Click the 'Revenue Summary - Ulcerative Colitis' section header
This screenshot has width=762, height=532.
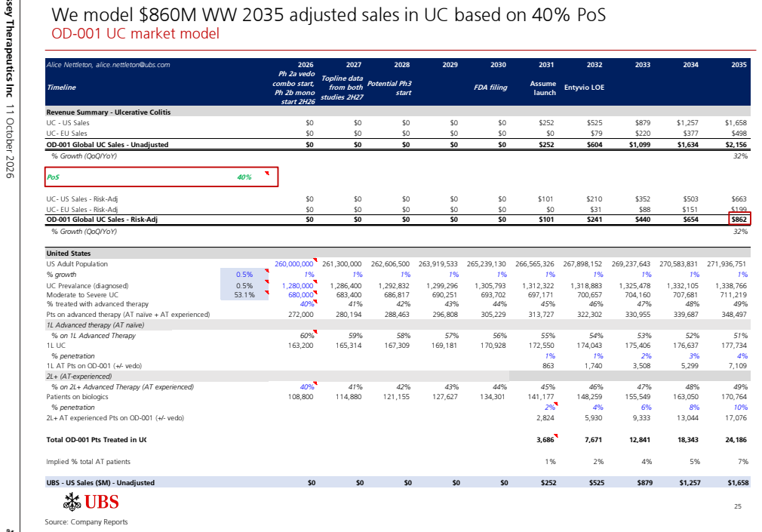point(109,112)
